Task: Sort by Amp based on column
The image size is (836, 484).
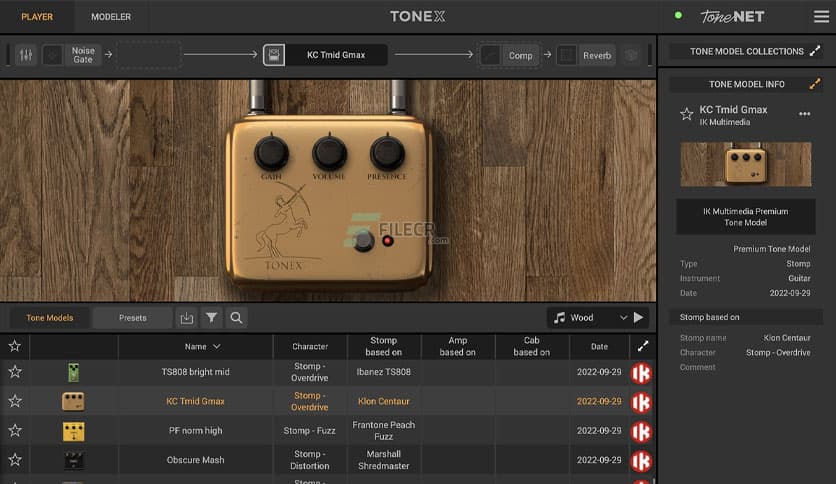Action: (x=457, y=346)
